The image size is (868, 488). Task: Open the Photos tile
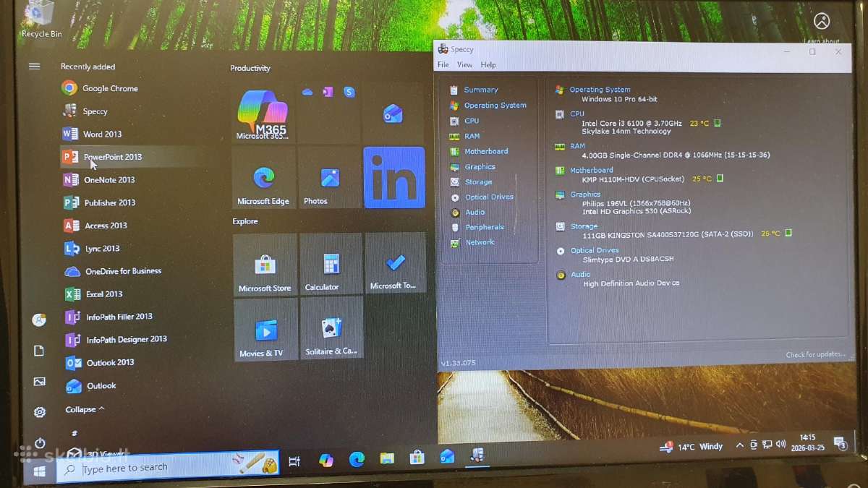[329, 177]
